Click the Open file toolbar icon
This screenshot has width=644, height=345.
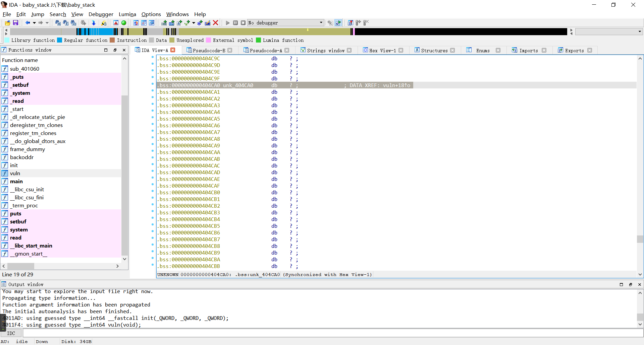pyautogui.click(x=7, y=23)
